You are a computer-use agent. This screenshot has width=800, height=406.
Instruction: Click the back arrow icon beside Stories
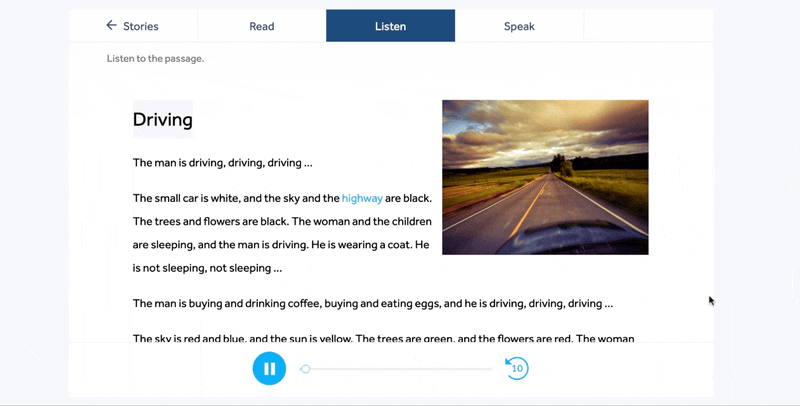(111, 26)
